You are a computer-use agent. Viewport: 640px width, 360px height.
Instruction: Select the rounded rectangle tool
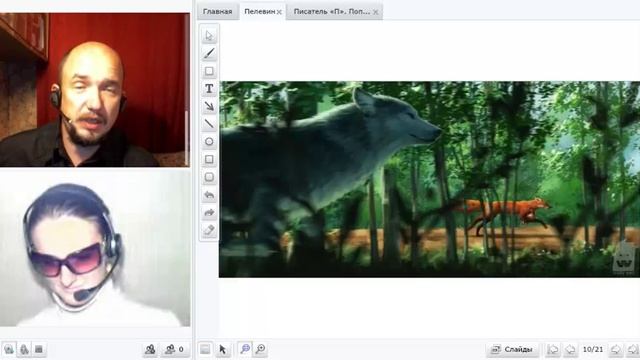pos(209,177)
